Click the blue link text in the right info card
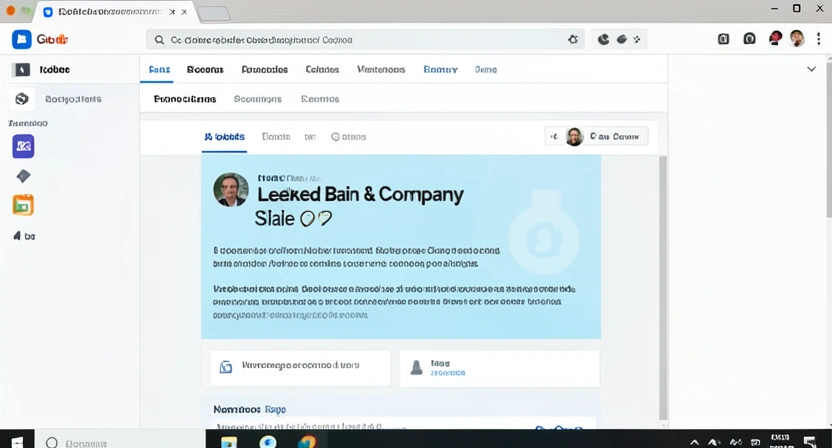Viewport: 832px width, 448px height. click(x=447, y=373)
